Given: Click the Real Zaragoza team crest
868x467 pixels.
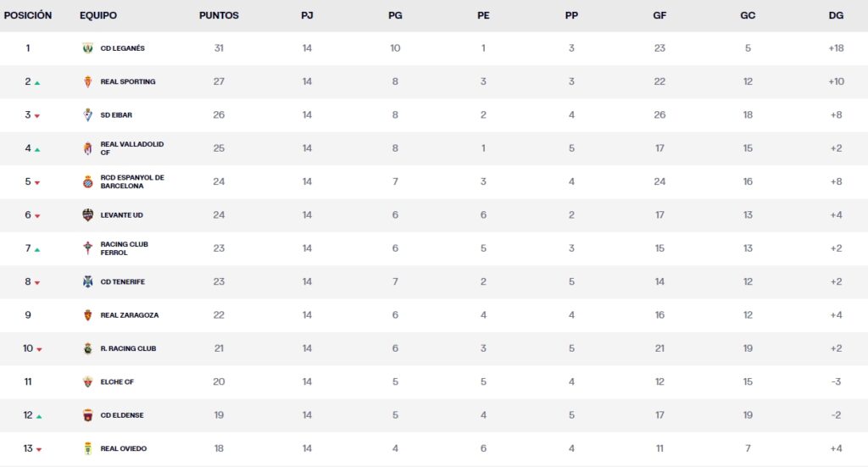Looking at the screenshot, I should 86,315.
